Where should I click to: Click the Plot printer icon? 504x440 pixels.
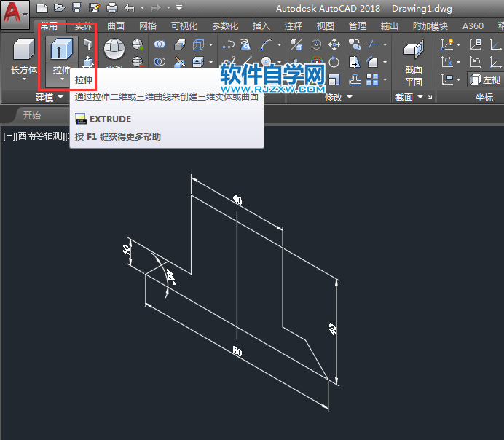pyautogui.click(x=112, y=8)
